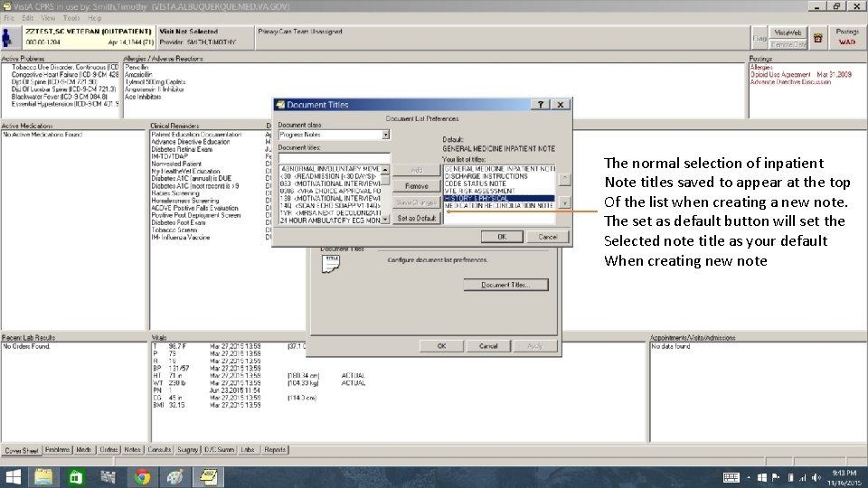Switch to the Consults tab
Image resolution: width=868 pixels, height=488 pixels.
159,450
